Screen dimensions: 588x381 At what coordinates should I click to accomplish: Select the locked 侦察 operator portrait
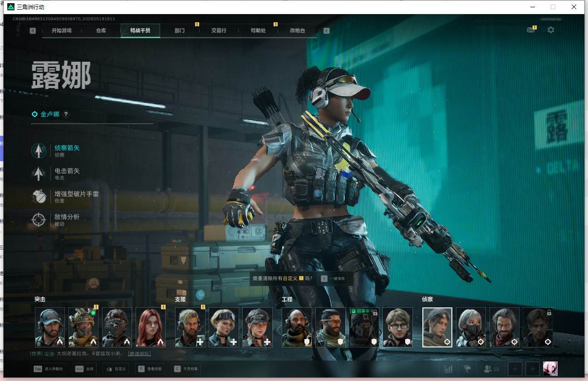click(538, 327)
